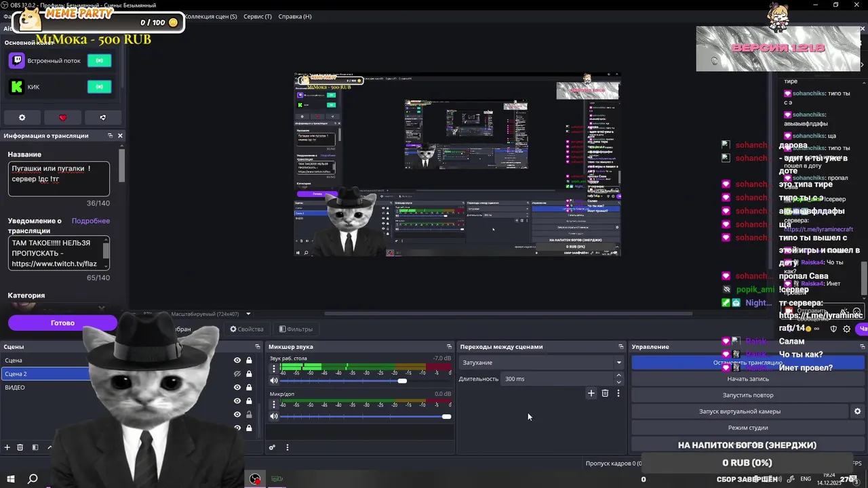868x488 pixels.
Task: Open chat settings gear icon
Action: pyautogui.click(x=846, y=329)
